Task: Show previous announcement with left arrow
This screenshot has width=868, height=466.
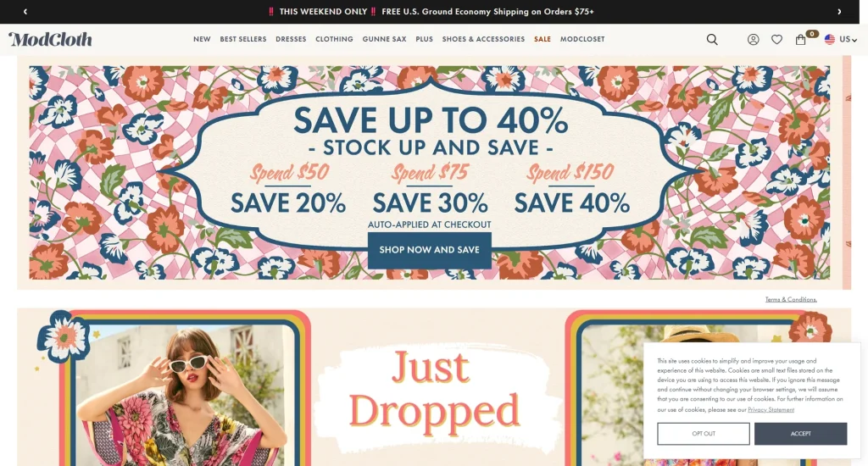Action: 25,12
